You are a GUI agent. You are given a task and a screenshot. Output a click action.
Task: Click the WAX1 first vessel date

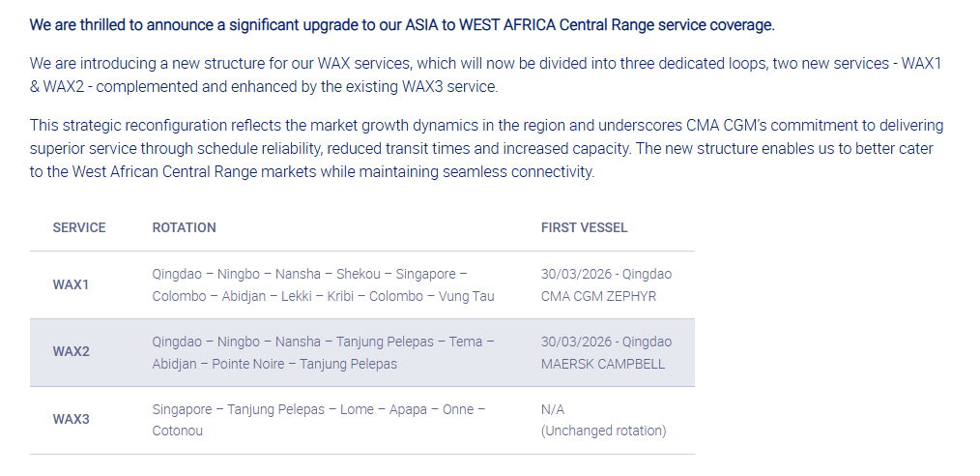pos(606,274)
